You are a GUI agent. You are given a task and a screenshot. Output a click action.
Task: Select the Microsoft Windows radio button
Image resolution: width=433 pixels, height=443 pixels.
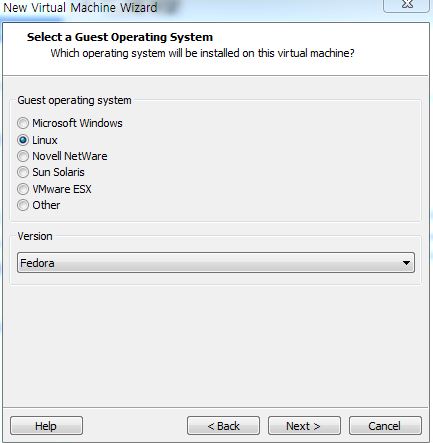click(23, 123)
